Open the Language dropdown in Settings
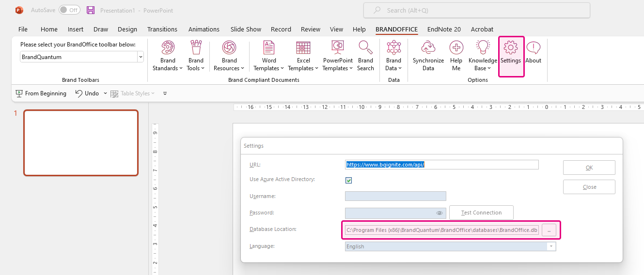The image size is (644, 275). click(x=551, y=246)
